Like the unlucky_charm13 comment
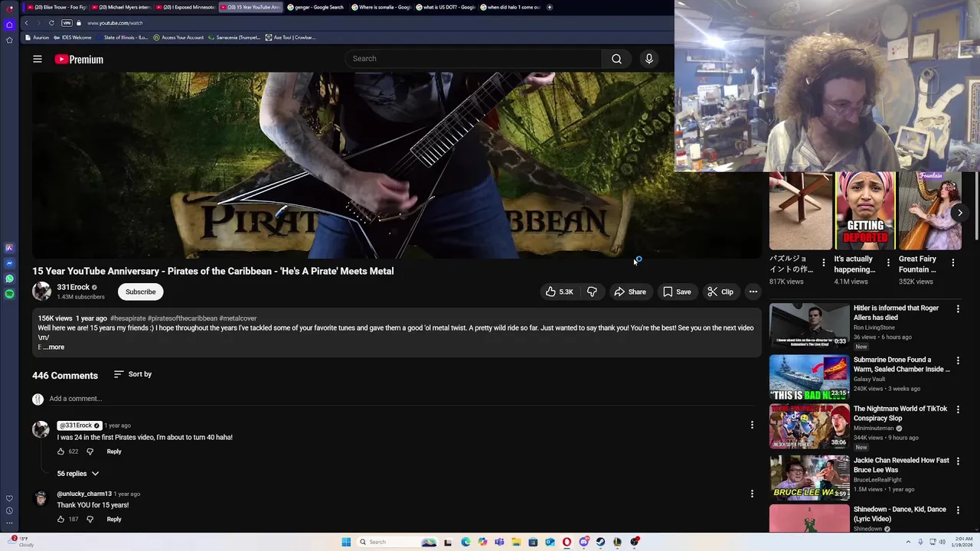The image size is (980, 551). point(61,519)
